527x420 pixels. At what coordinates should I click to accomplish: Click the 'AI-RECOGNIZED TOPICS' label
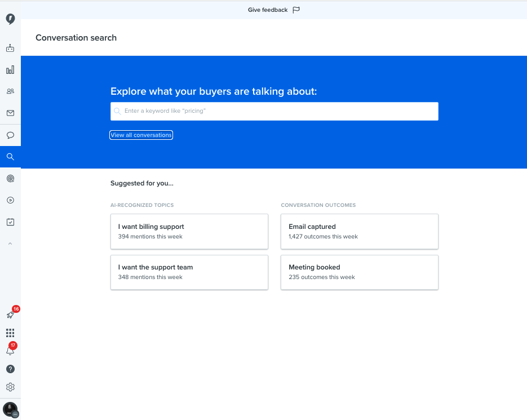coord(142,205)
